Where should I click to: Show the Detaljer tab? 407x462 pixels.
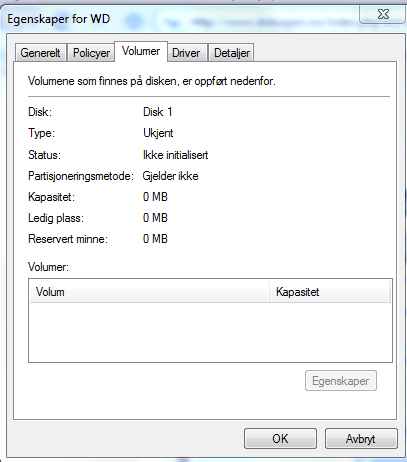pos(232,53)
